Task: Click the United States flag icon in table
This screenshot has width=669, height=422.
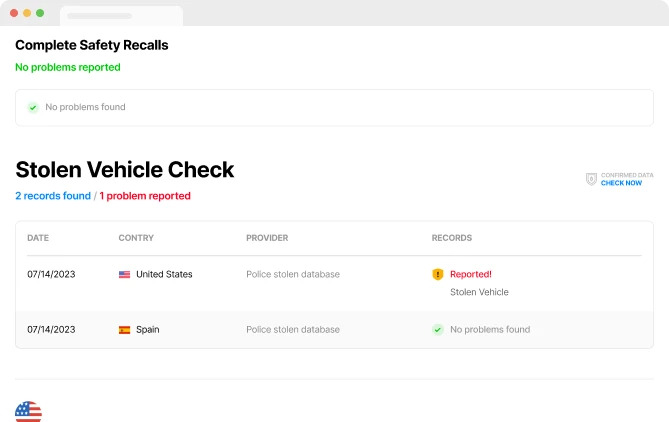Action: pos(124,274)
